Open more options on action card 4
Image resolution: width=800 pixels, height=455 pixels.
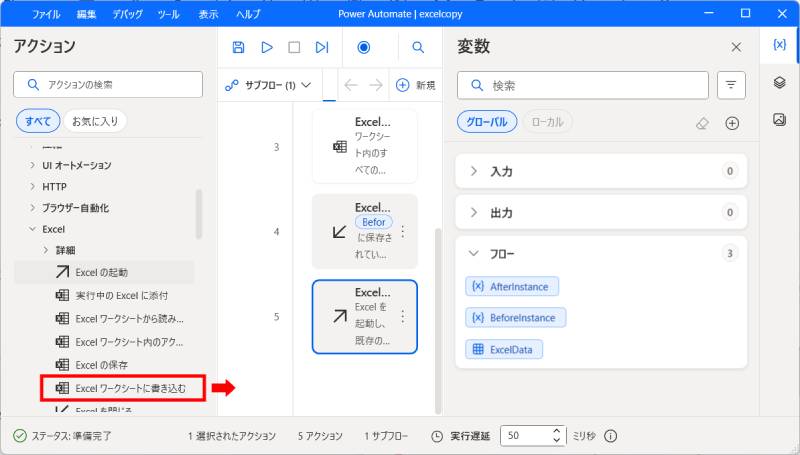[403, 232]
